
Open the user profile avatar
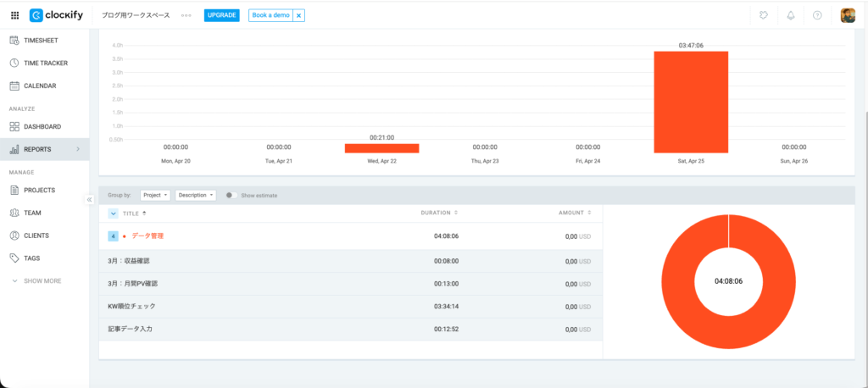847,15
